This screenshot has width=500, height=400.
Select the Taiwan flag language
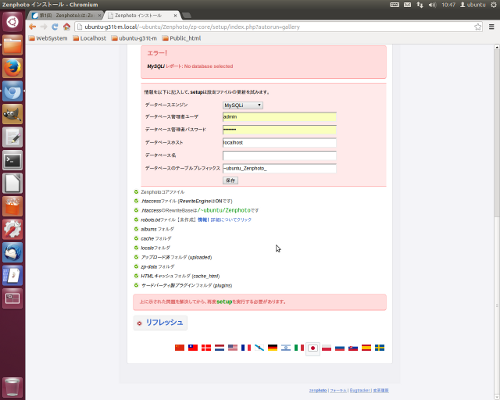pos(193,348)
